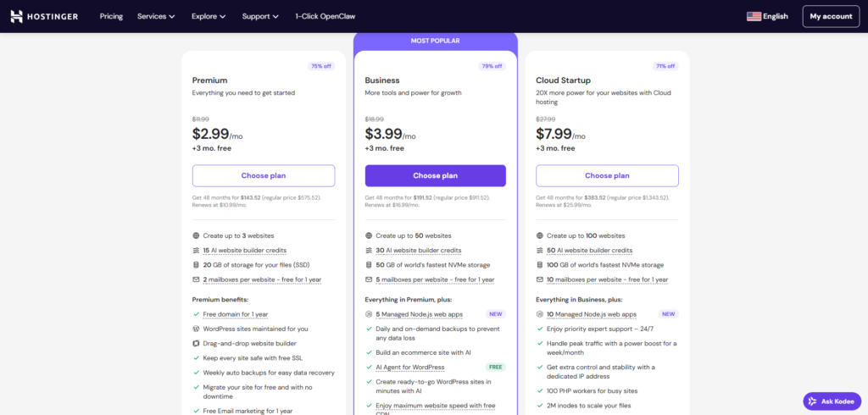Click AI website builder icon in Premium plan
This screenshot has height=415, width=868.
click(196, 250)
